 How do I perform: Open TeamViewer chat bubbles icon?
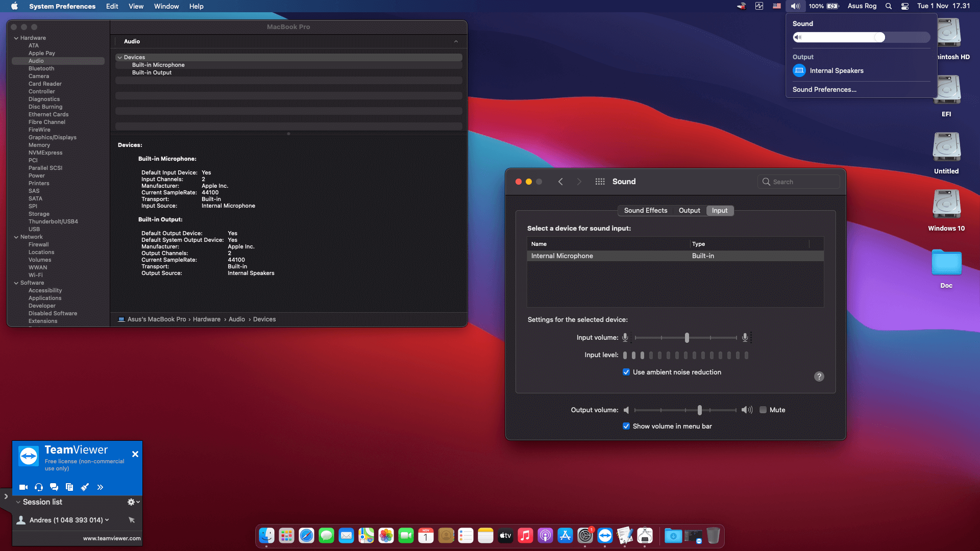54,487
